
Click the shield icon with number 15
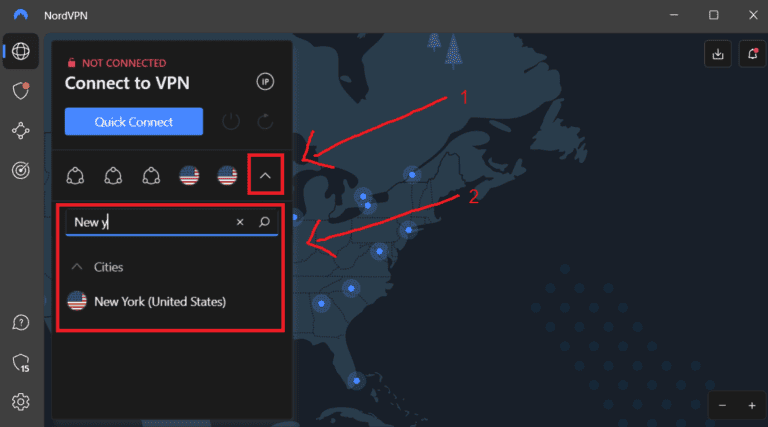[19, 362]
